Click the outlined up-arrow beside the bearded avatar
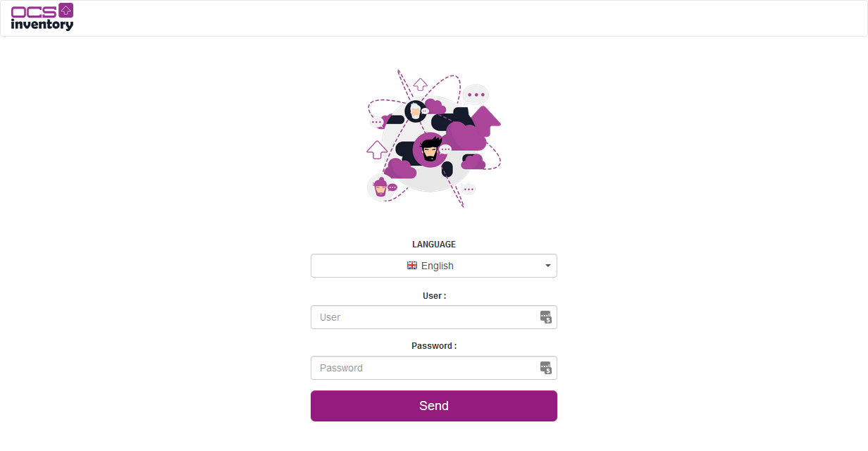Image resolution: width=868 pixels, height=451 pixels. point(377,149)
